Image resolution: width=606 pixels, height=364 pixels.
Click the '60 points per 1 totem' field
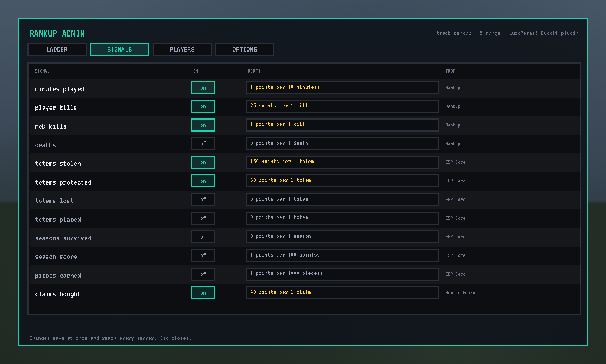point(343,181)
